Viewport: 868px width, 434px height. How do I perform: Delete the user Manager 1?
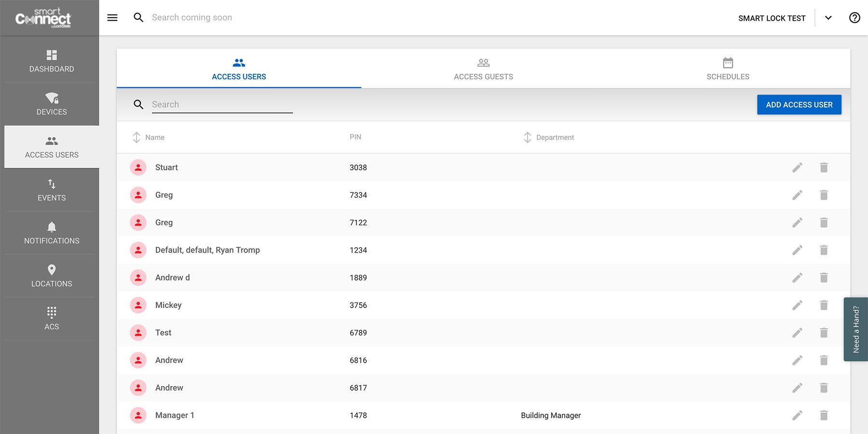click(824, 415)
